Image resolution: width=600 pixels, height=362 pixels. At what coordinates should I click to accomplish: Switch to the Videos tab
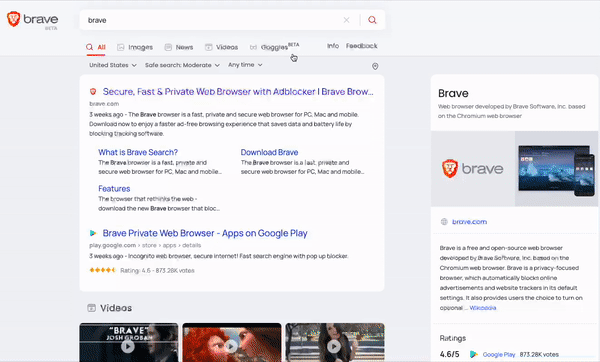pyautogui.click(x=222, y=47)
